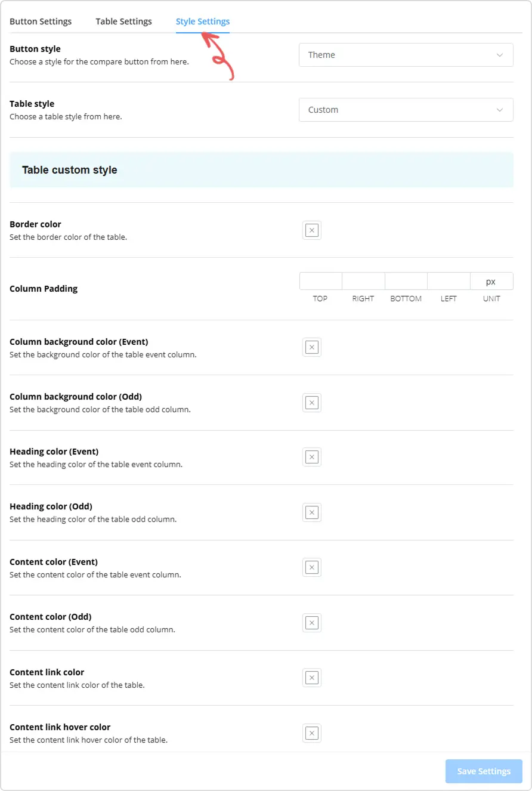532x791 pixels.
Task: Clear the Border color selection
Action: pyautogui.click(x=311, y=230)
